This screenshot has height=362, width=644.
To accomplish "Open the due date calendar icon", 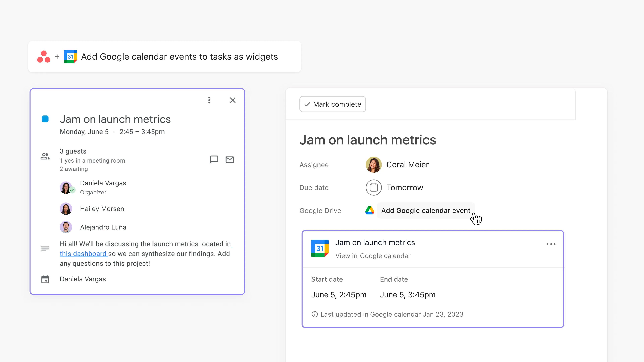I will pos(373,187).
